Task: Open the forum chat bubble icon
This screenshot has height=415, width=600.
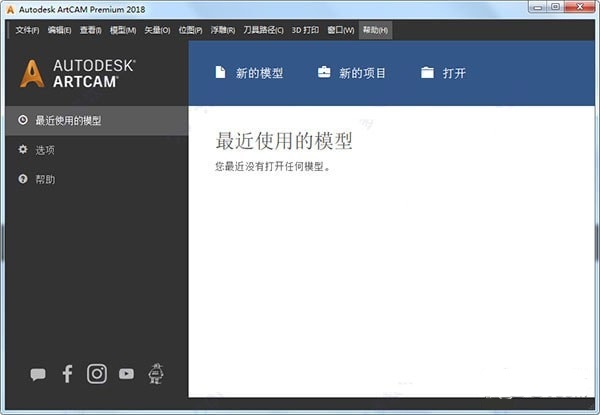Action: [38, 374]
